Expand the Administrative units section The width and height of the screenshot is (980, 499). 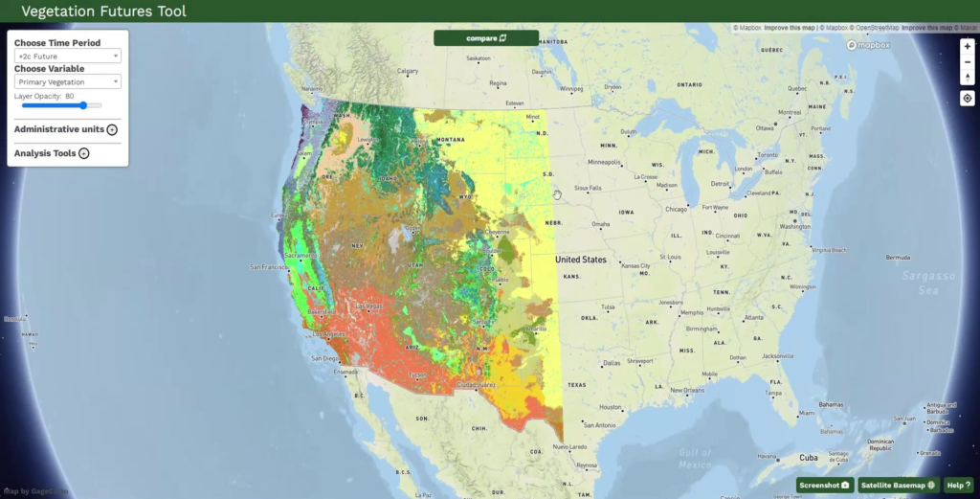(112, 129)
